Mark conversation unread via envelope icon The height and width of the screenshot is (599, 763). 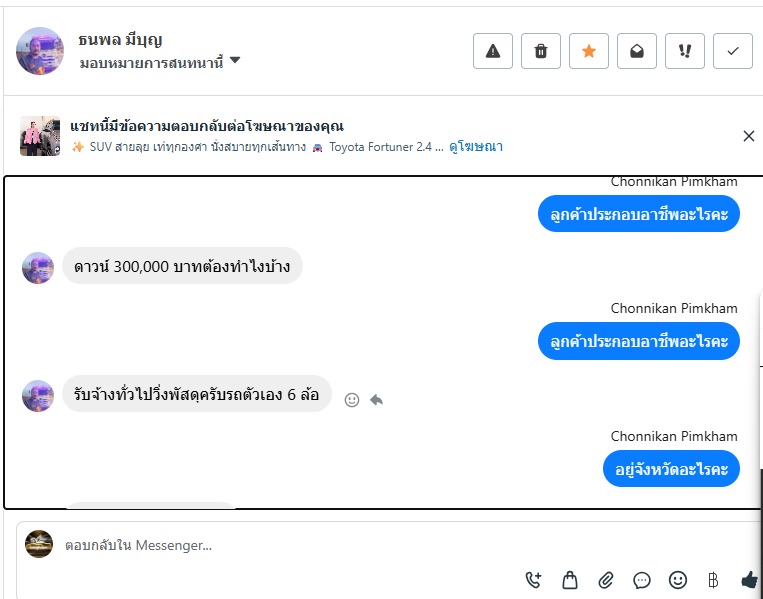tap(637, 51)
